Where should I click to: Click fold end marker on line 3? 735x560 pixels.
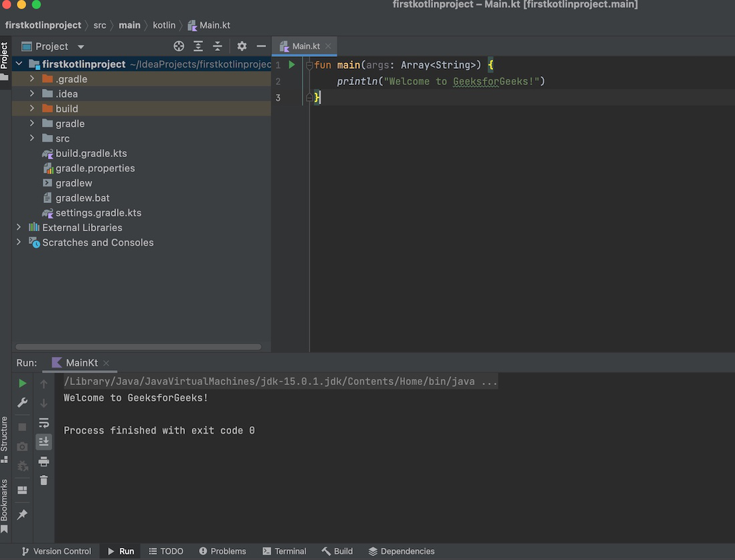(309, 98)
